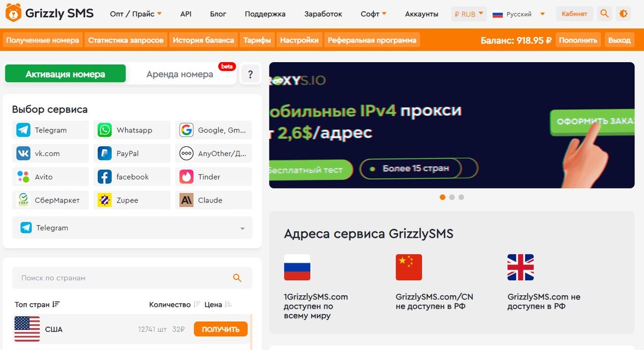Choose the Google, Gmail service tile
Image resolution: width=644 pixels, height=350 pixels.
coord(214,130)
